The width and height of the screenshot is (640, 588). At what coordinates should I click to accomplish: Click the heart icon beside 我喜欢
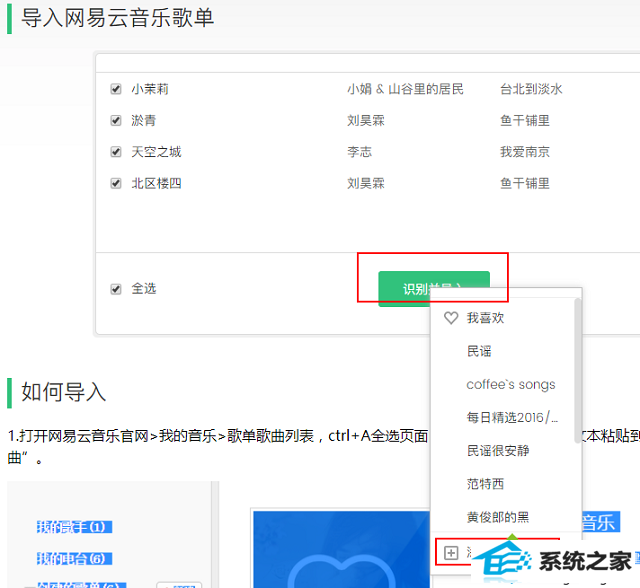click(451, 318)
